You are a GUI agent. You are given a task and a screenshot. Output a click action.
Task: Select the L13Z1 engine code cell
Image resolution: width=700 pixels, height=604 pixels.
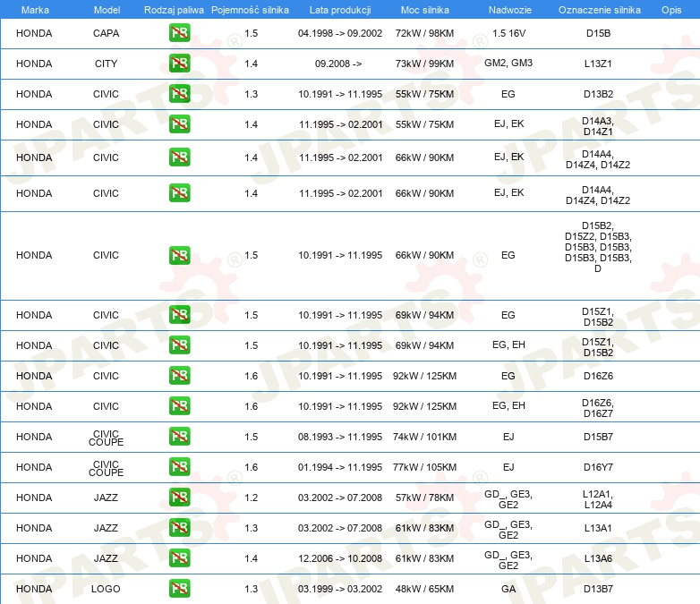598,64
